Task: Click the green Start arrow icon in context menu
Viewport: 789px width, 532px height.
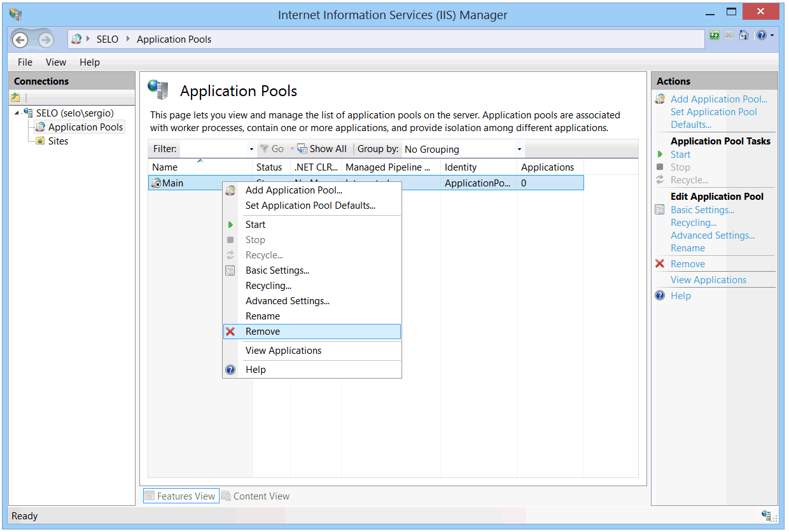Action: [230, 225]
